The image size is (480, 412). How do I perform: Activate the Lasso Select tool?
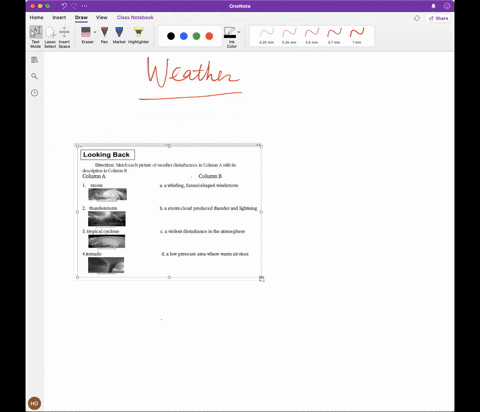[x=50, y=37]
